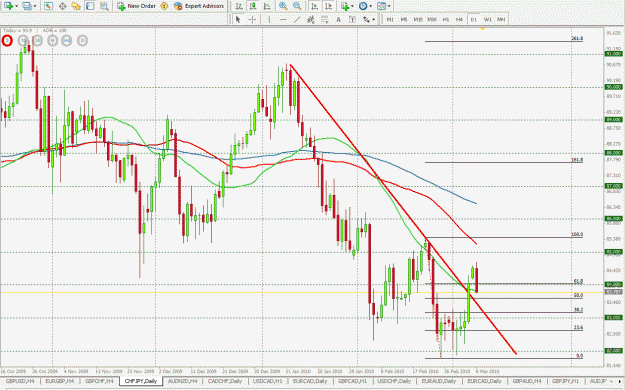625x390 pixels.
Task: Click the circular H chart button
Action: 52,40
